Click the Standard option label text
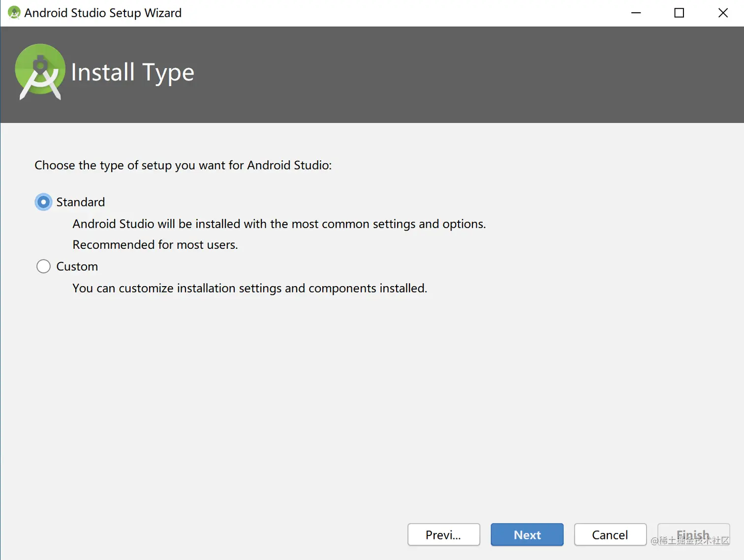The width and height of the screenshot is (744, 560). pos(80,202)
